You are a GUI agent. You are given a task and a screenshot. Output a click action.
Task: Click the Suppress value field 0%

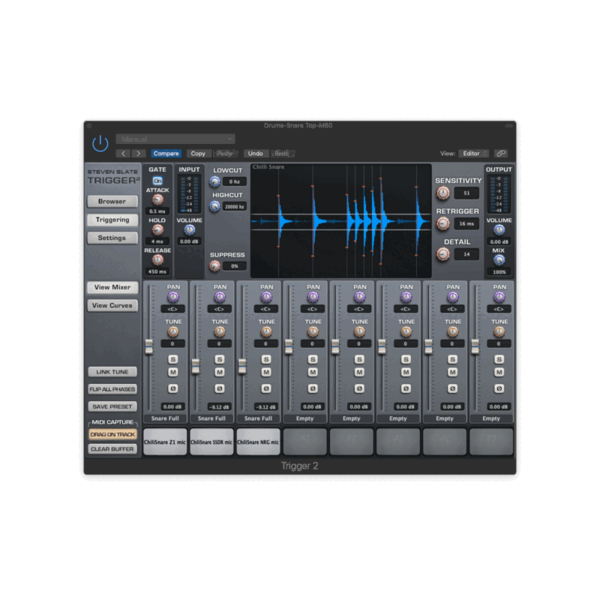pyautogui.click(x=235, y=266)
